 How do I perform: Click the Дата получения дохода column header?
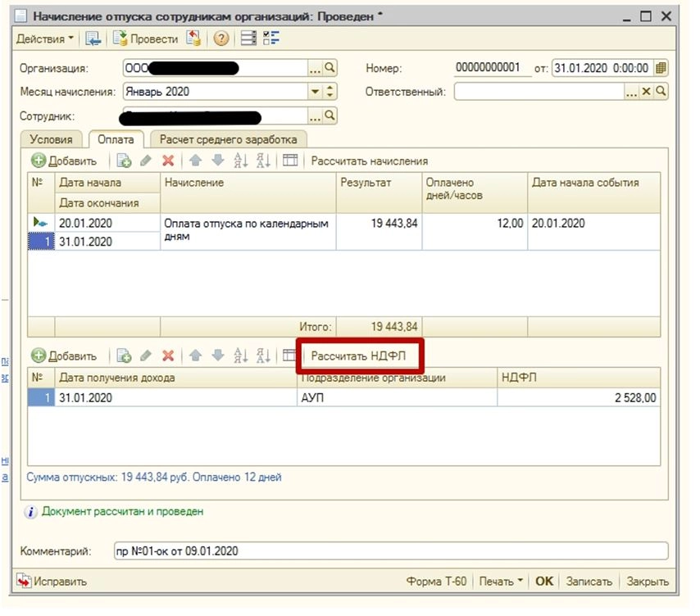pos(175,378)
